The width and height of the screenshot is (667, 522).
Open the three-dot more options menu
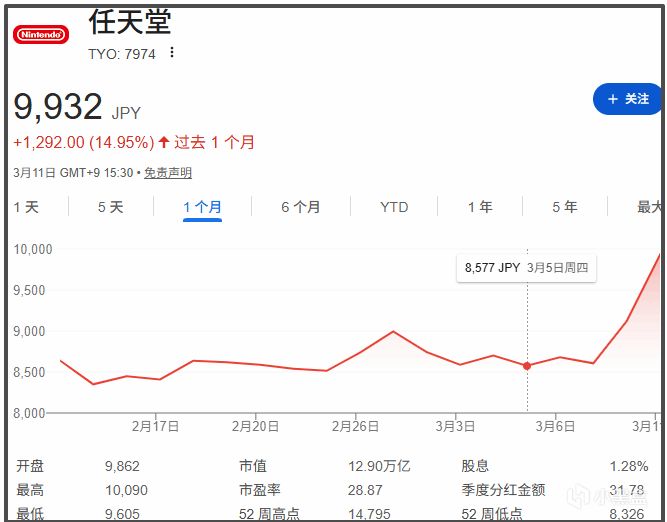(172, 52)
